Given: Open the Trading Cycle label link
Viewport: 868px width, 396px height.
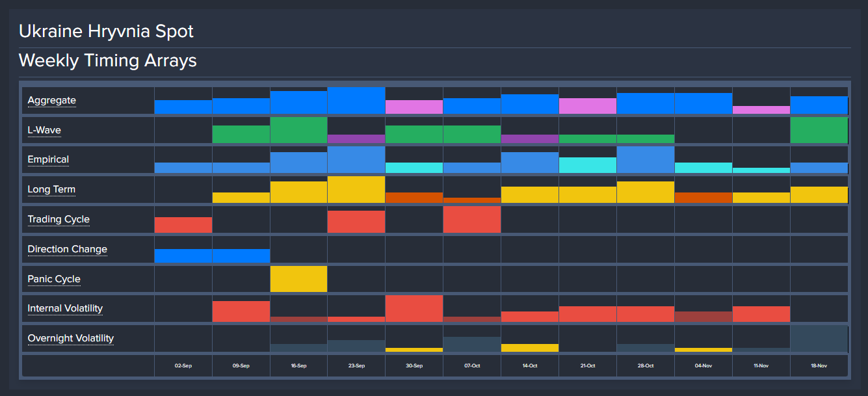Looking at the screenshot, I should 59,219.
